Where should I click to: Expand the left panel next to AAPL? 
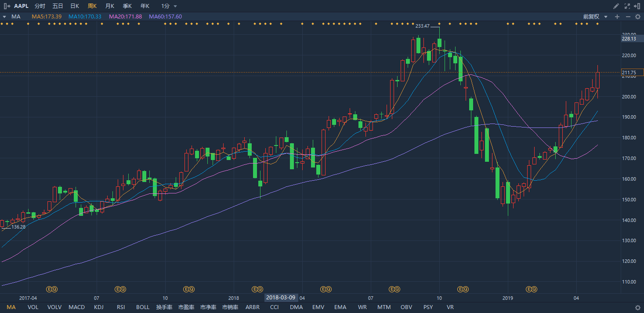click(x=7, y=6)
